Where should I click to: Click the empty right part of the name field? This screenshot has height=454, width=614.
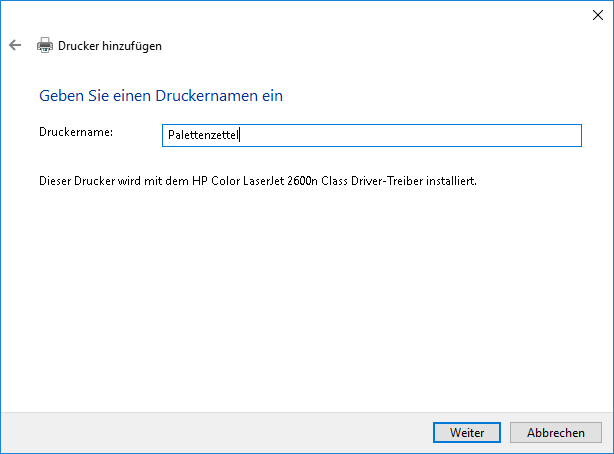coord(450,135)
